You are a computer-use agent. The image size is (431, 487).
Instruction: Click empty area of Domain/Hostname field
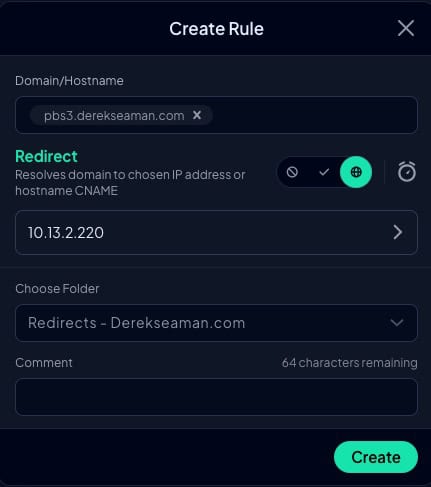313,115
